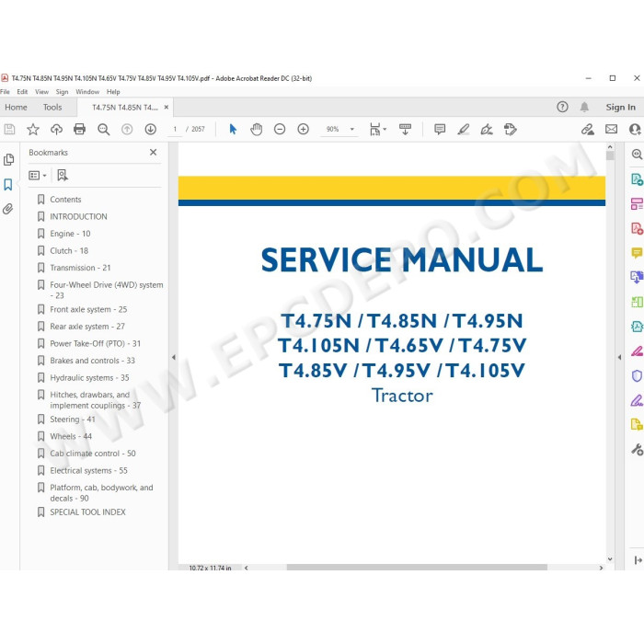
Task: Open the Sign menu
Action: click(62, 92)
